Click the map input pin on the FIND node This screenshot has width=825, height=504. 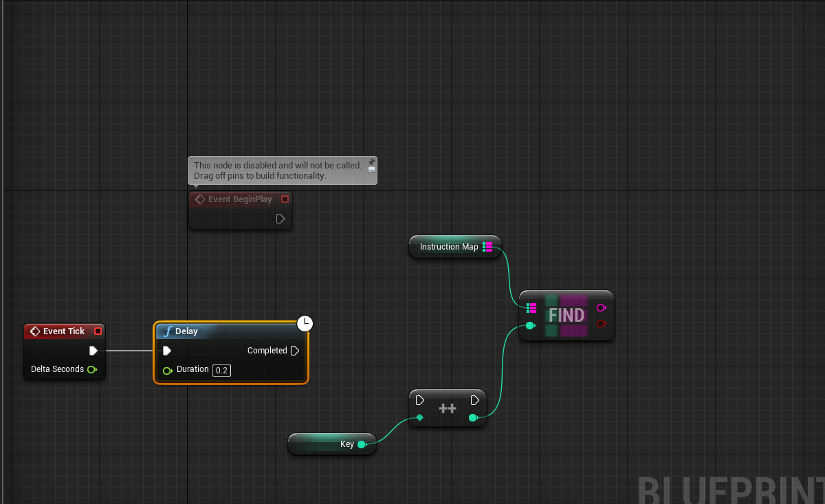[531, 307]
